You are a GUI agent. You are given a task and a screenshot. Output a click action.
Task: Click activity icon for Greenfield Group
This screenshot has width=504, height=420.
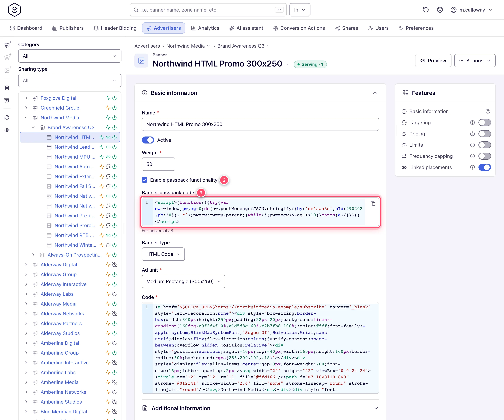[x=108, y=108]
